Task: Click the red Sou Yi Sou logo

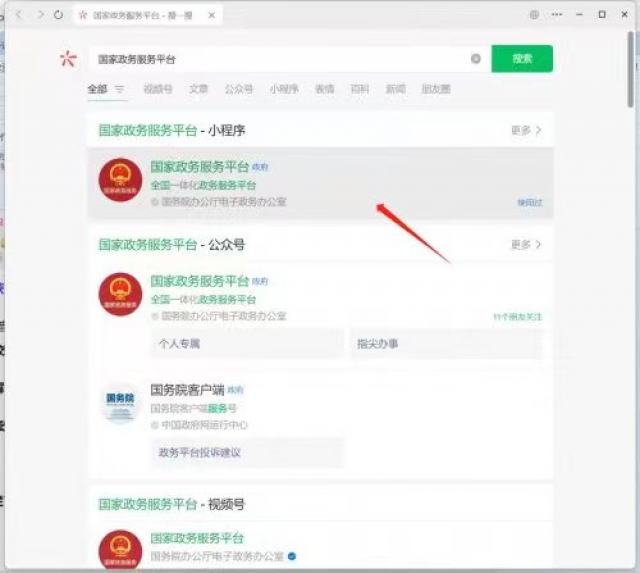Action: click(68, 59)
